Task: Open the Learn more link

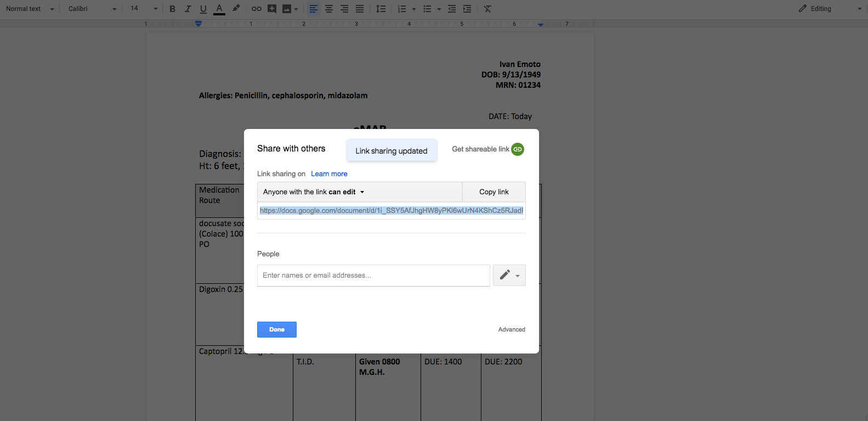Action: tap(329, 174)
